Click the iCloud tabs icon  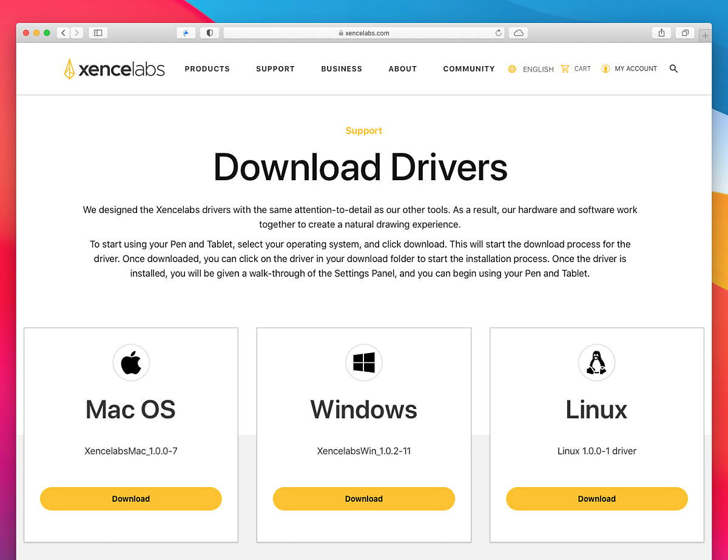tap(518, 33)
